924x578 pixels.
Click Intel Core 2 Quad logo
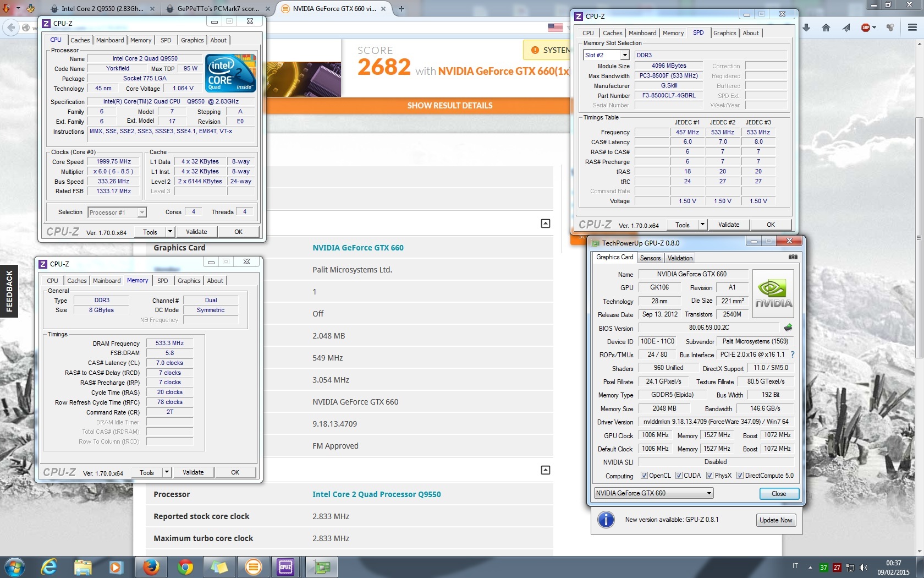230,73
